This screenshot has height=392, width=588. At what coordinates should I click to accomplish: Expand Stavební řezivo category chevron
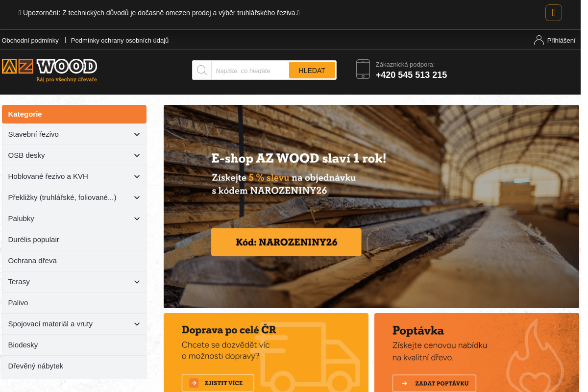pos(137,134)
